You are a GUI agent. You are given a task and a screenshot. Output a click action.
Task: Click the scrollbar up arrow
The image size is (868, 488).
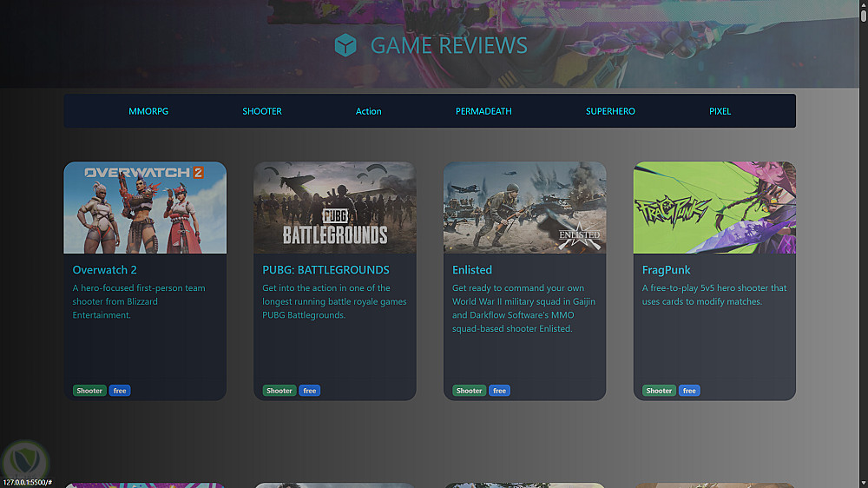coord(864,3)
